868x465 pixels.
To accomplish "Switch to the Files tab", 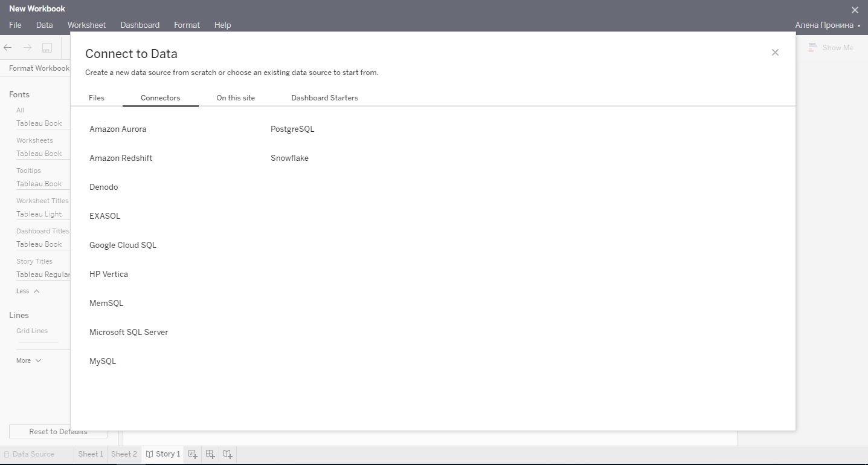I will pos(96,97).
